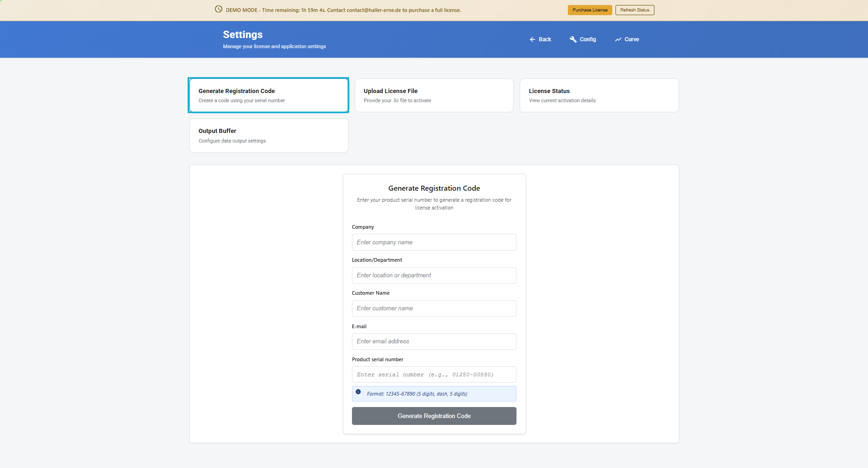Open the Config page

[x=583, y=39]
